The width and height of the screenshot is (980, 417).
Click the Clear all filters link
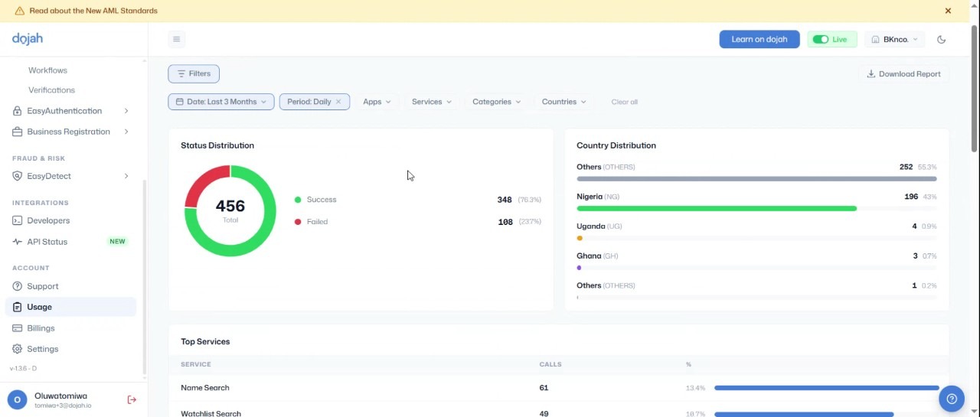point(624,102)
